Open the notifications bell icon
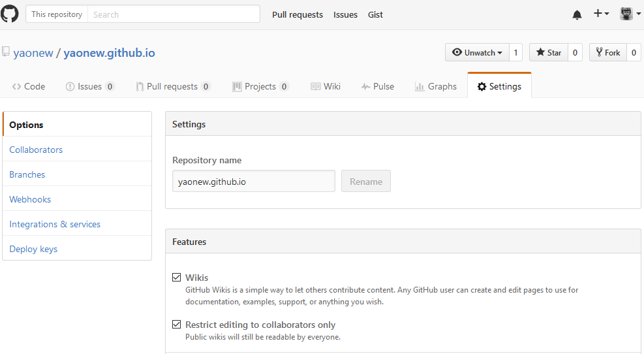 (x=577, y=14)
